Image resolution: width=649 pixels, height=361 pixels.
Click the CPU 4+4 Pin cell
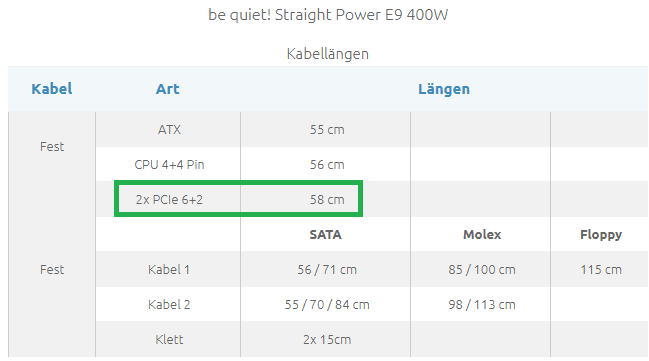click(x=169, y=164)
